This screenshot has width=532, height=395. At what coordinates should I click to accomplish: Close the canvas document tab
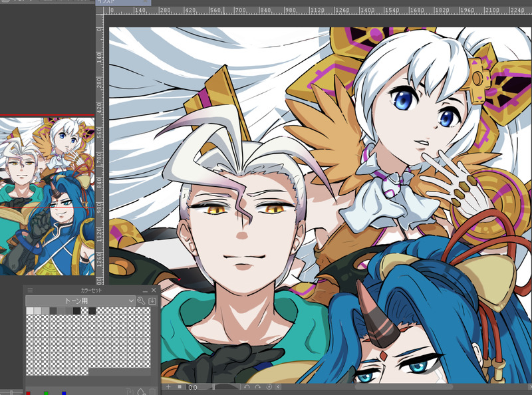[145, 2]
